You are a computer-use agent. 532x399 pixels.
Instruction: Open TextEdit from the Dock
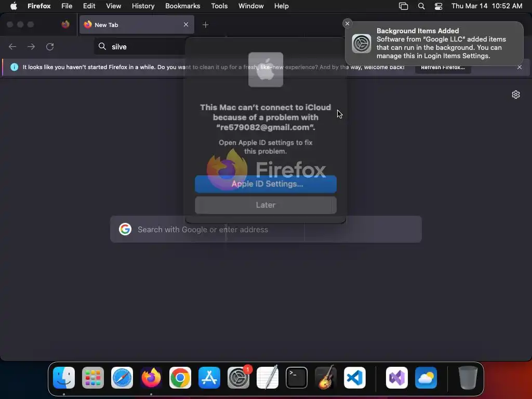pos(268,378)
